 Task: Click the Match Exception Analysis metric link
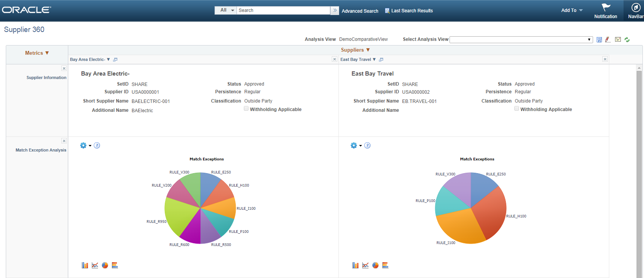click(41, 150)
